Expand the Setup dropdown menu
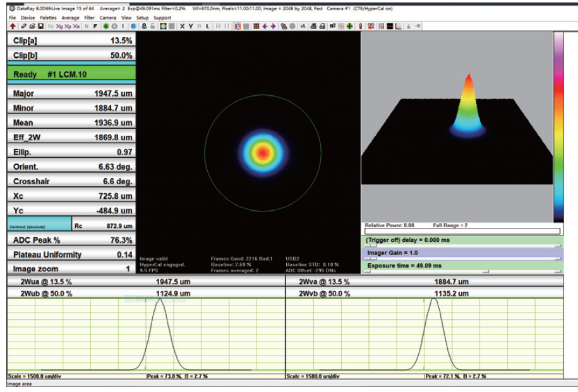The width and height of the screenshot is (578, 392). (143, 18)
